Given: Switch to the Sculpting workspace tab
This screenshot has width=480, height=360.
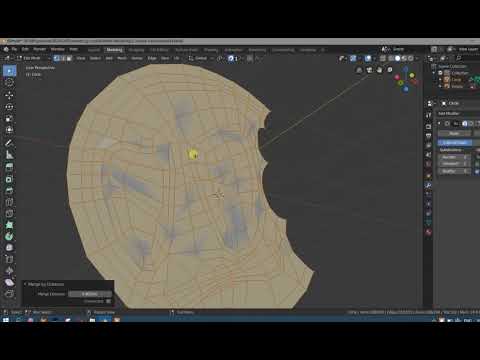Looking at the screenshot, I should pos(136,50).
